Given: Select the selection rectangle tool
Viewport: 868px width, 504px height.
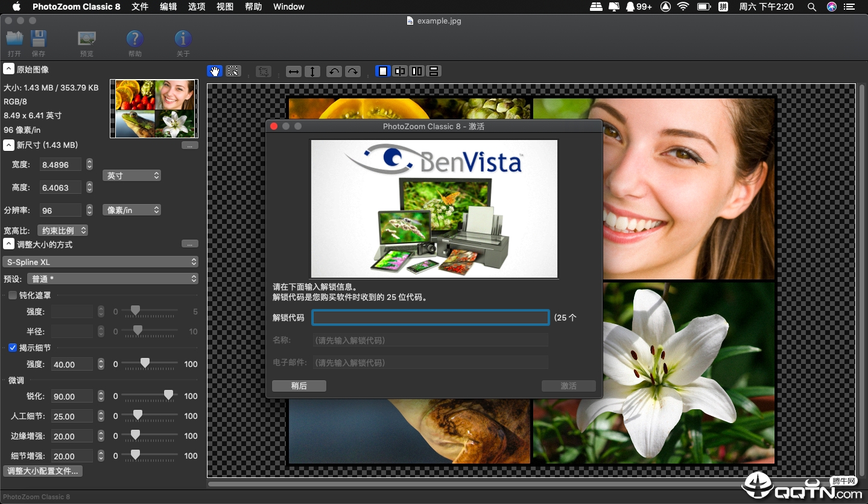Looking at the screenshot, I should 233,71.
